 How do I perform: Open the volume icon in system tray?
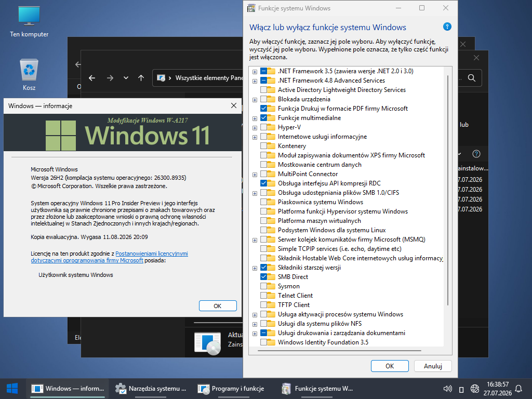pyautogui.click(x=447, y=389)
